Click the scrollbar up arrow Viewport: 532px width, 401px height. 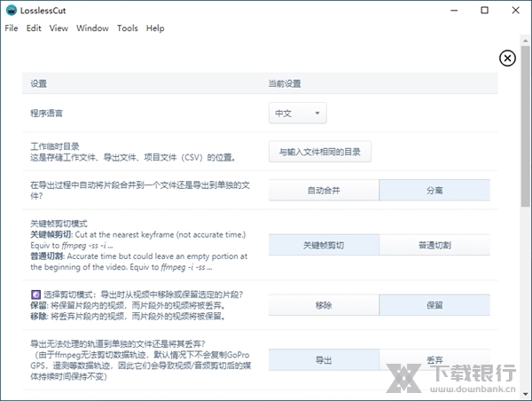pyautogui.click(x=525, y=41)
